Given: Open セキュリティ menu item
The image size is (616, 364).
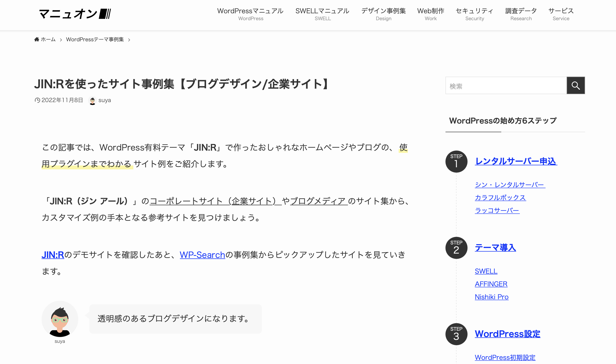Looking at the screenshot, I should coord(474,14).
